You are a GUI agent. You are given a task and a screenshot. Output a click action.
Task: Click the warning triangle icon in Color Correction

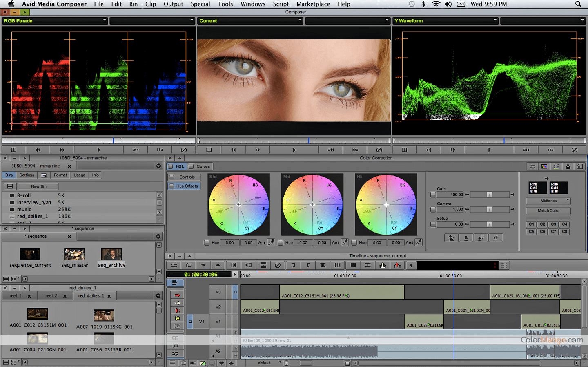click(x=568, y=166)
